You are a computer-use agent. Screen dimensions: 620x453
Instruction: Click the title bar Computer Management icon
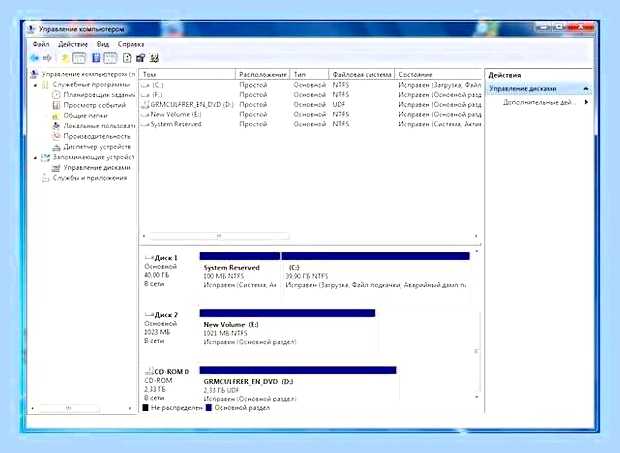31,29
